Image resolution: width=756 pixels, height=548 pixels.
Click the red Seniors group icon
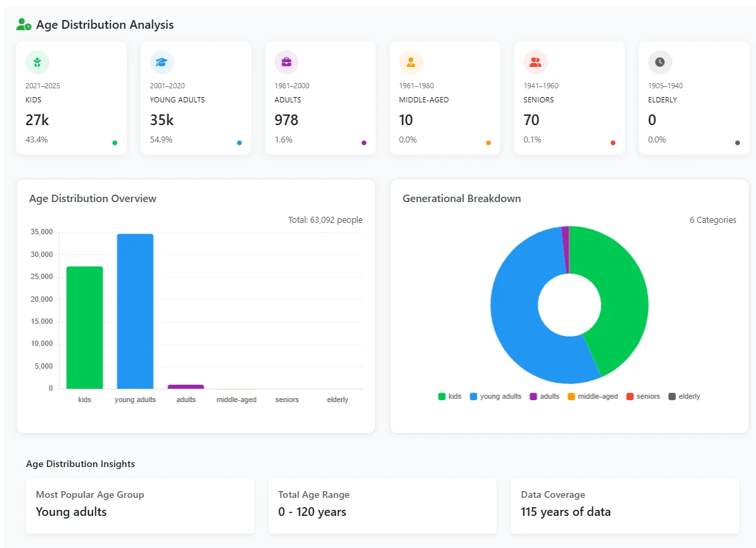point(536,62)
